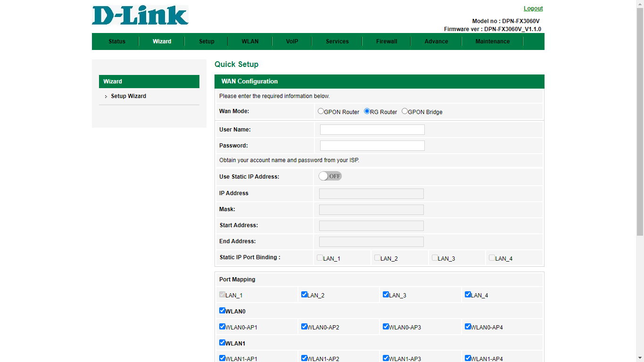Uncheck LAN_4 port mapping
This screenshot has width=644, height=362.
click(x=468, y=295)
